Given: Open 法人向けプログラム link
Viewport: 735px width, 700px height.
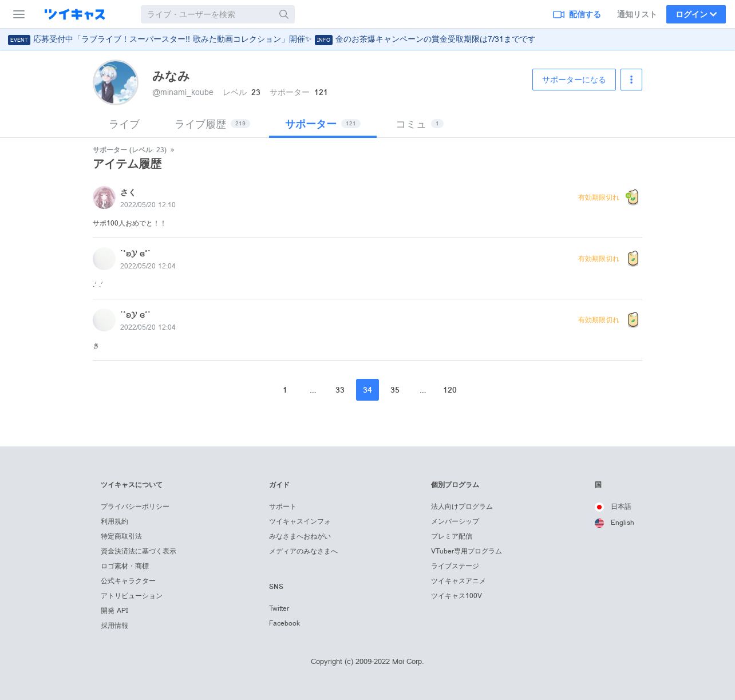Looking at the screenshot, I should [x=462, y=507].
